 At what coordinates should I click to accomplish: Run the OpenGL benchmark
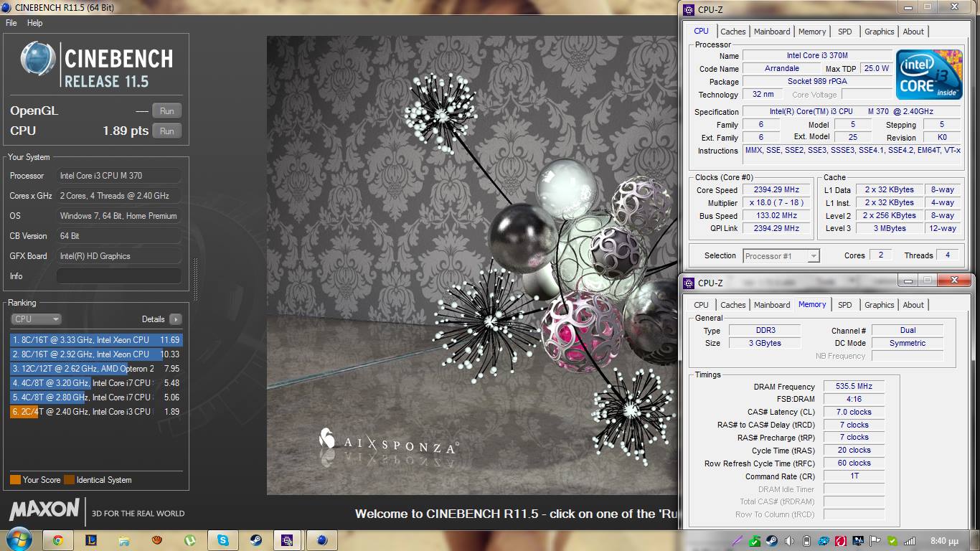167,110
